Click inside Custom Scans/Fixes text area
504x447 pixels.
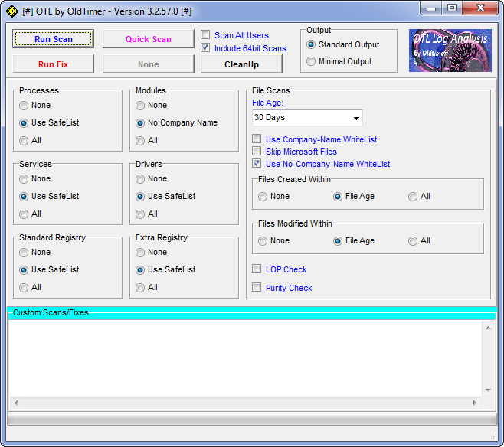point(246,358)
